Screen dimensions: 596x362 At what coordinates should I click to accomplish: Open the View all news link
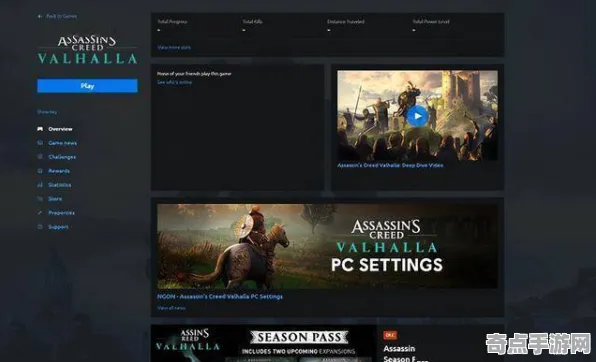171,308
